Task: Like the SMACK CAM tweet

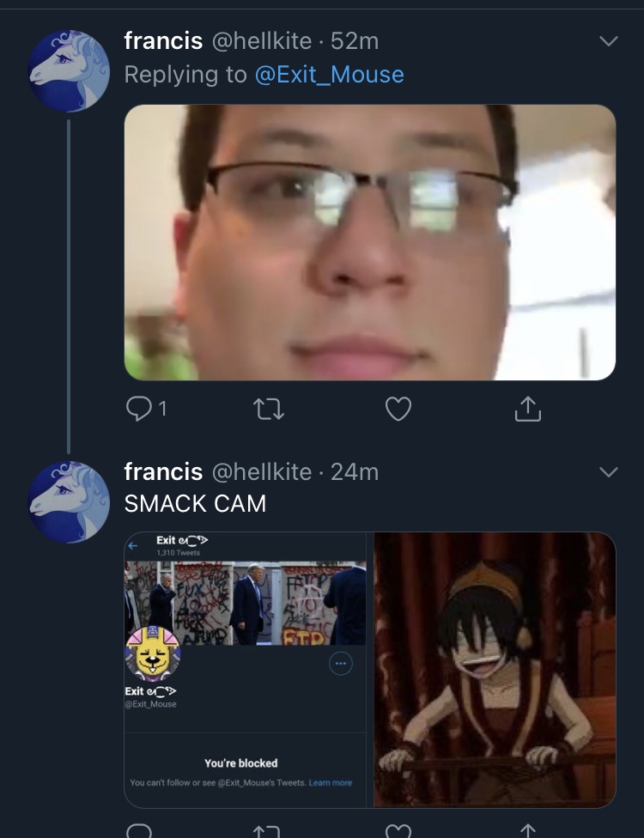Action: click(x=398, y=831)
